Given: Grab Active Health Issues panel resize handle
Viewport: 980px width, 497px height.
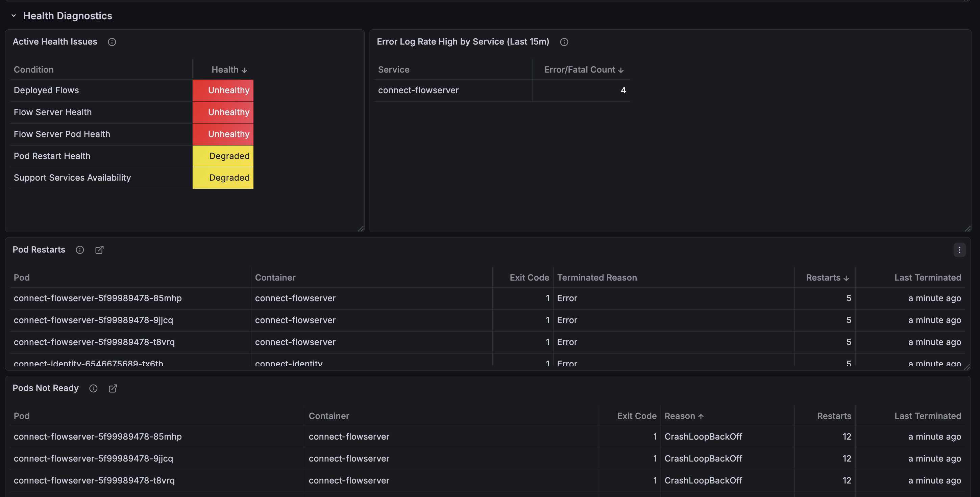Looking at the screenshot, I should 361,229.
